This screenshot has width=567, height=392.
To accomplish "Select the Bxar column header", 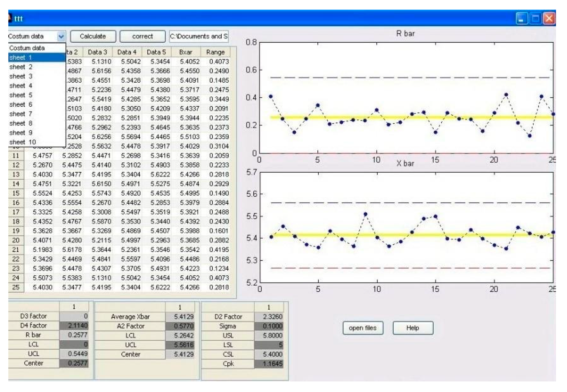I will click(186, 52).
